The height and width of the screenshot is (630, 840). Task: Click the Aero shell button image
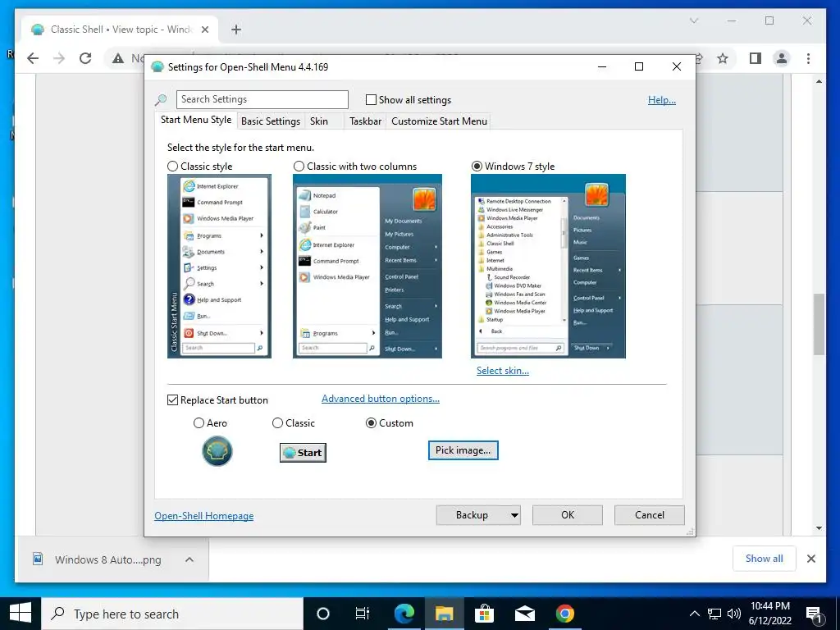click(217, 451)
